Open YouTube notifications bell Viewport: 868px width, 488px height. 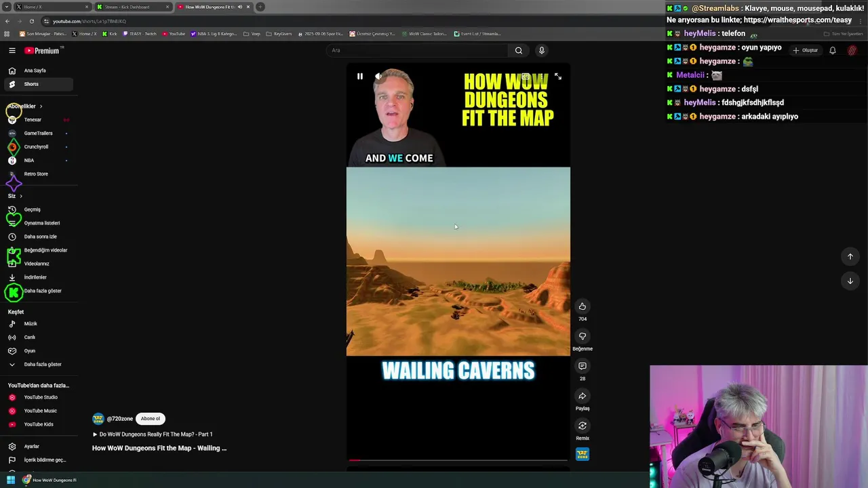coord(833,50)
